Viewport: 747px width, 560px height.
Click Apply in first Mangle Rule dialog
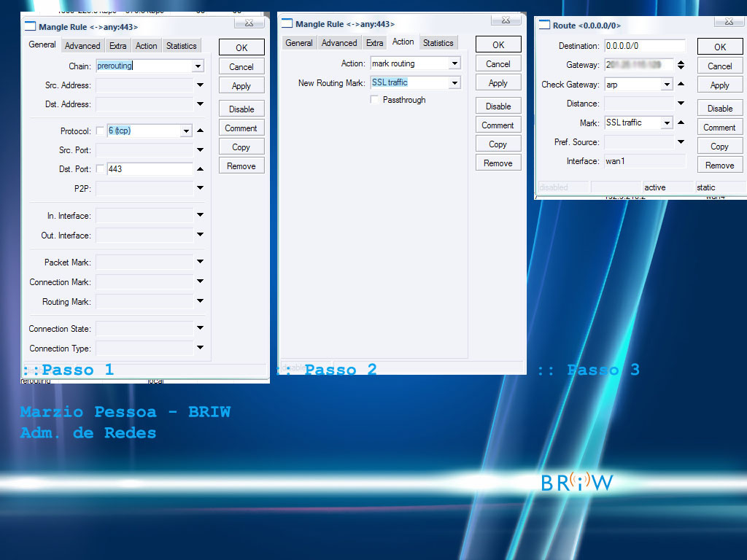[x=241, y=86]
